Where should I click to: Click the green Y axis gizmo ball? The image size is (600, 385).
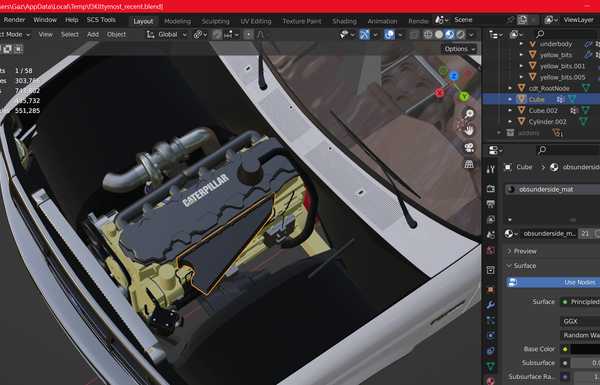[464, 97]
